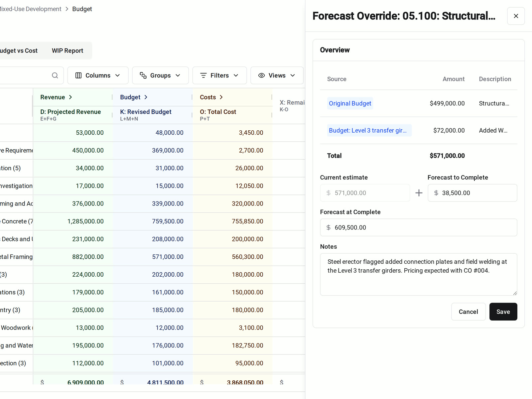Expand the Costs column group
The image size is (532, 399).
221,97
